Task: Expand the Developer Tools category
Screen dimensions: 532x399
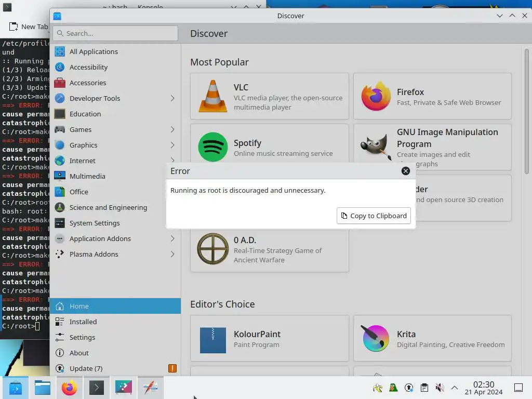Action: [172, 98]
